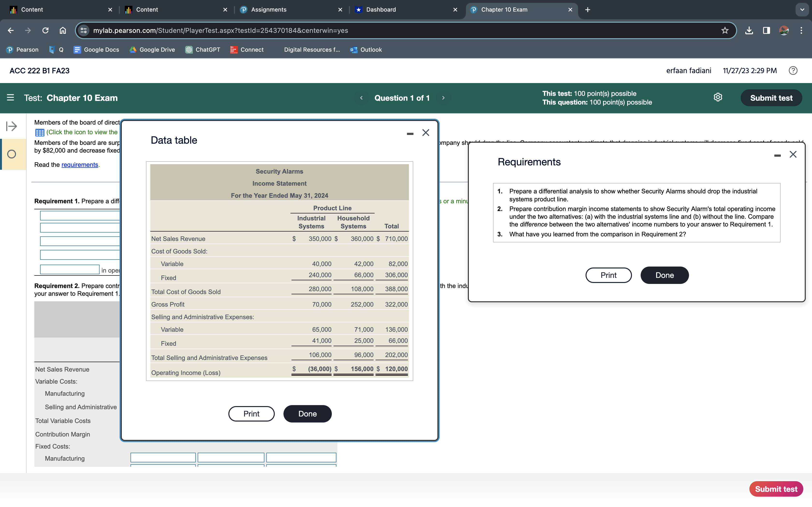
Task: Open the requirements link
Action: [80, 165]
